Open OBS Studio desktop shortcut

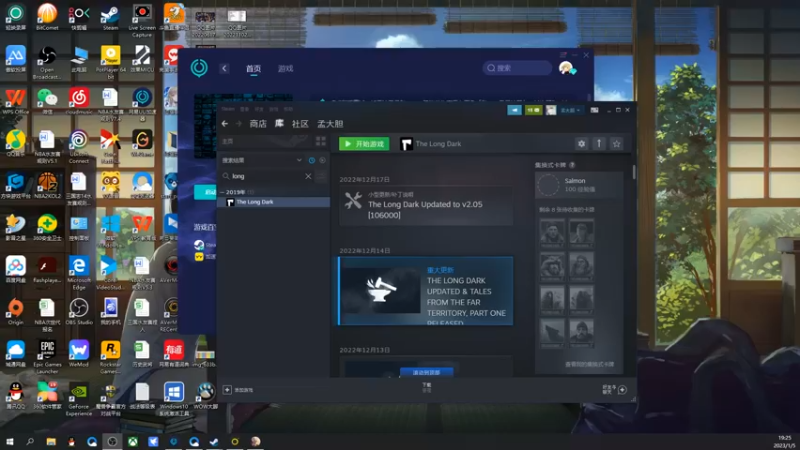pos(79,312)
